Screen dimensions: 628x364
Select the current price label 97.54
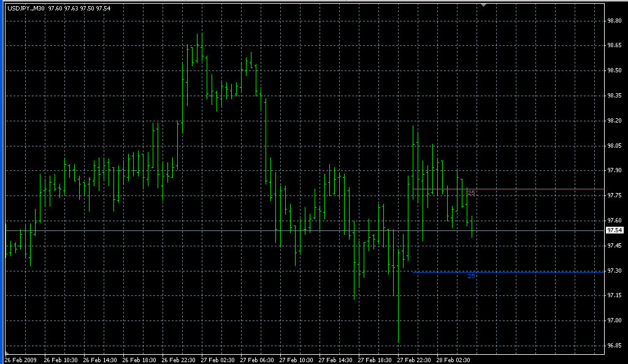click(615, 230)
